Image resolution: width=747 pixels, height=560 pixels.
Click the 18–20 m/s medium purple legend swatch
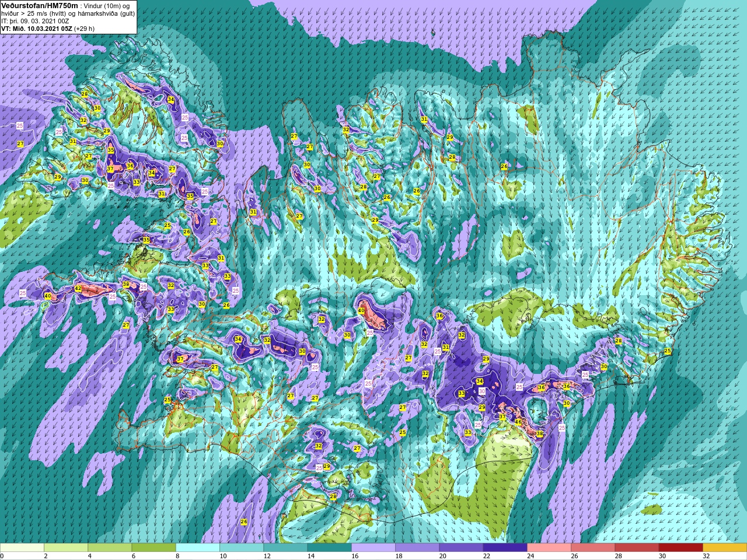click(417, 548)
